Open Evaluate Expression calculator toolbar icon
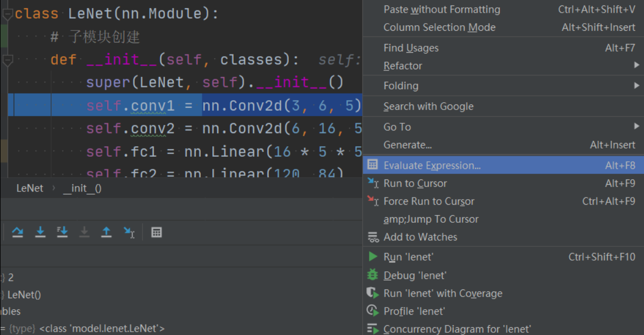The height and width of the screenshot is (335, 644). click(157, 233)
